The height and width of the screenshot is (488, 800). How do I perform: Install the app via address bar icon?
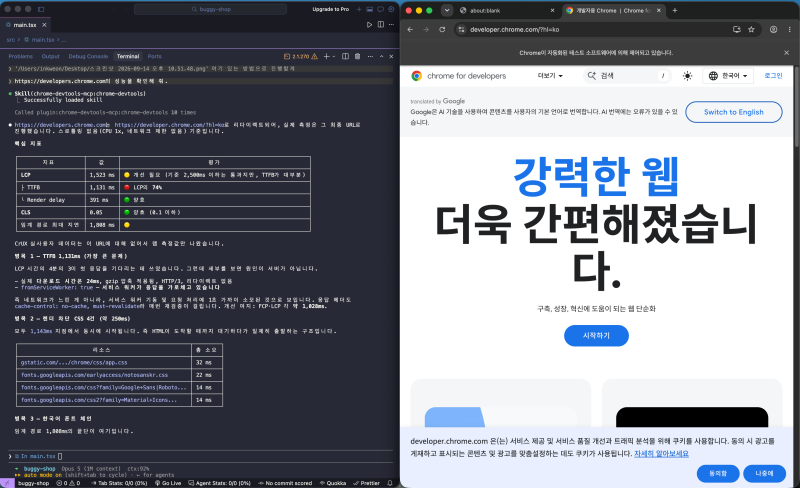(x=737, y=30)
